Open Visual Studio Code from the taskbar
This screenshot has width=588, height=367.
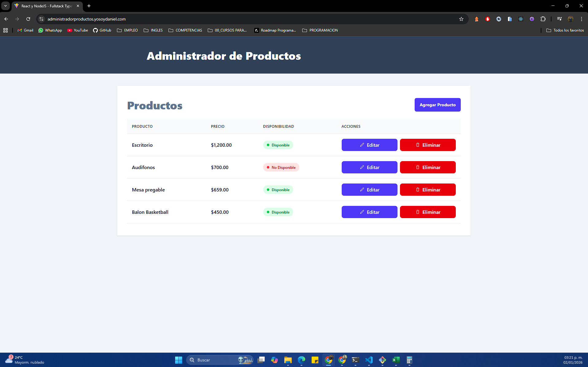click(x=369, y=360)
